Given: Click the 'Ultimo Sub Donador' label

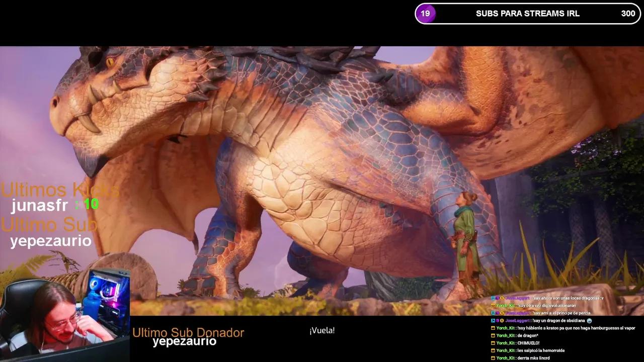Looking at the screenshot, I should 188,332.
